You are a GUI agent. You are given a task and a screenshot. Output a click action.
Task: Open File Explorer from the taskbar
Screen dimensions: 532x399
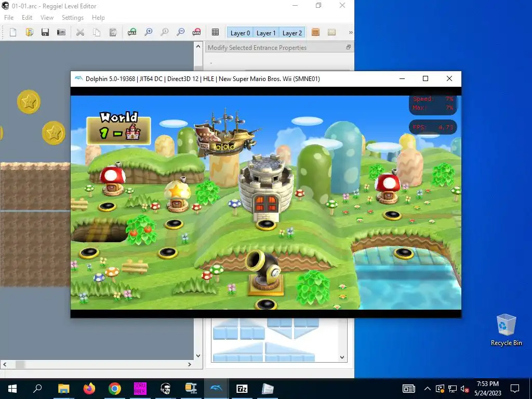coord(63,389)
